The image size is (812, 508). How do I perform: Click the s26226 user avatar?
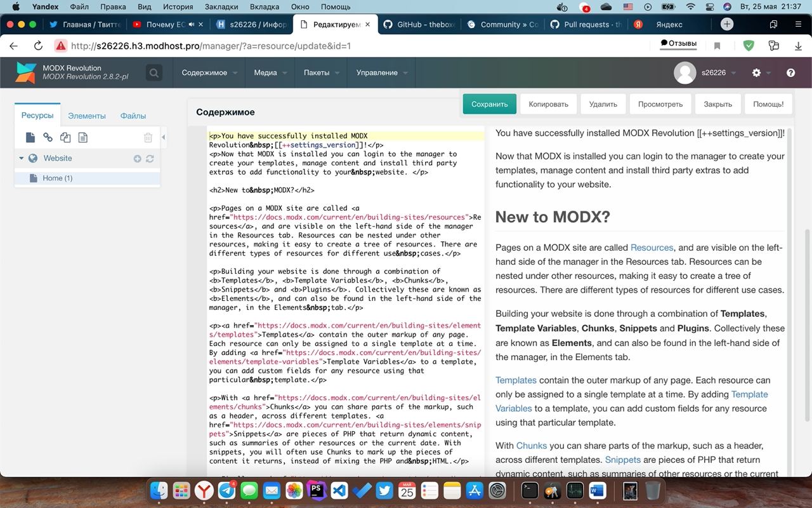(x=684, y=73)
